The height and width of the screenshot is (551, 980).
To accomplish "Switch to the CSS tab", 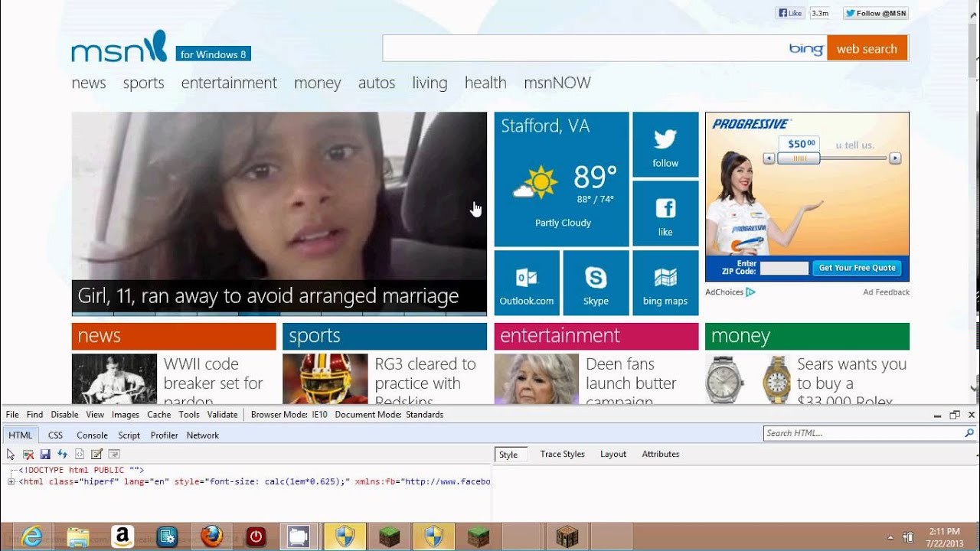I will [x=55, y=435].
